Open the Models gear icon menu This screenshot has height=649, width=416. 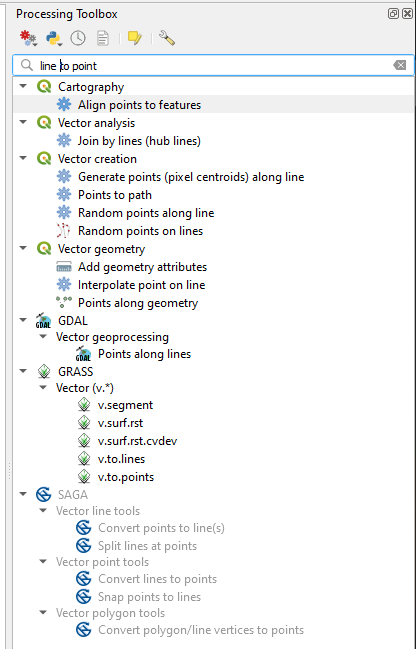click(x=28, y=38)
